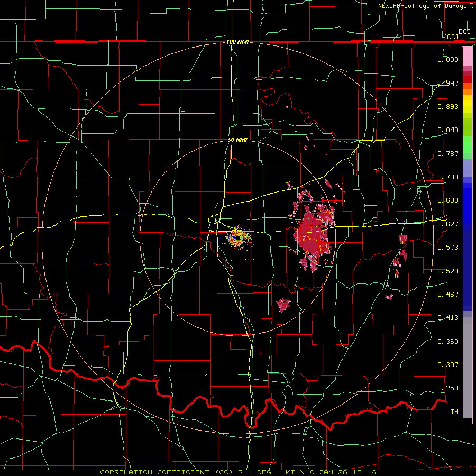Click the small isolated echo south-southeast of the radar

283,305
